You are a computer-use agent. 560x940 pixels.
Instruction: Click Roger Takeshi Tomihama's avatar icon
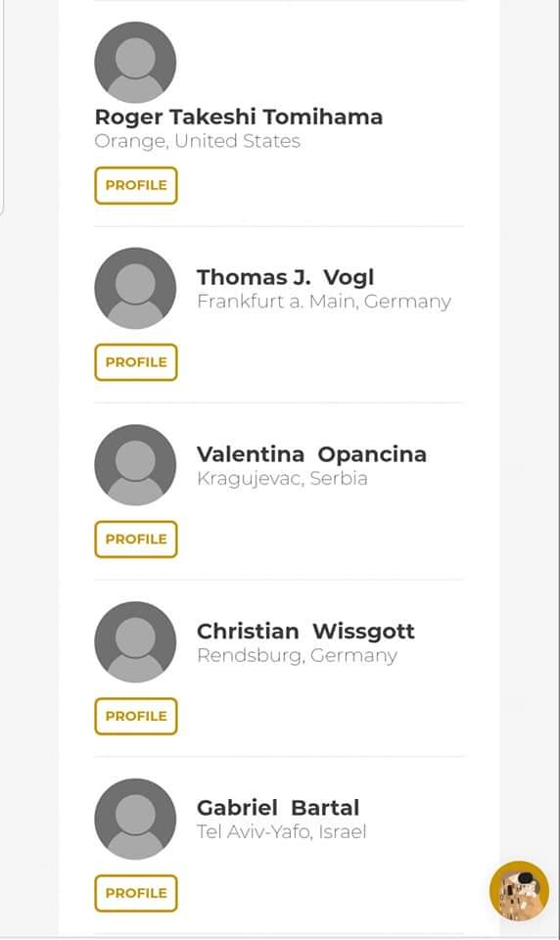(x=135, y=63)
